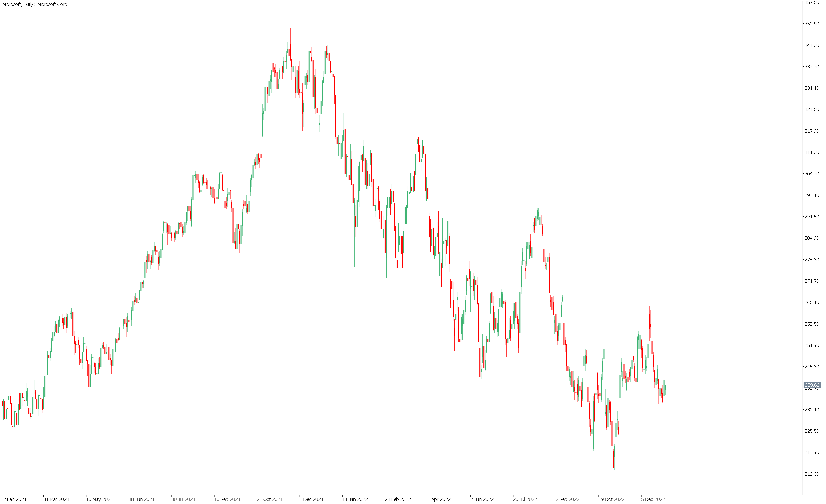Click the 18 Jun 2021 date label

(x=142, y=499)
